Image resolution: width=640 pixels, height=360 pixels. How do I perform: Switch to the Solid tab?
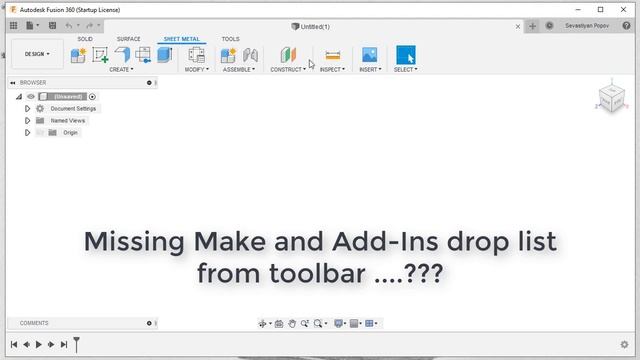[x=85, y=39]
